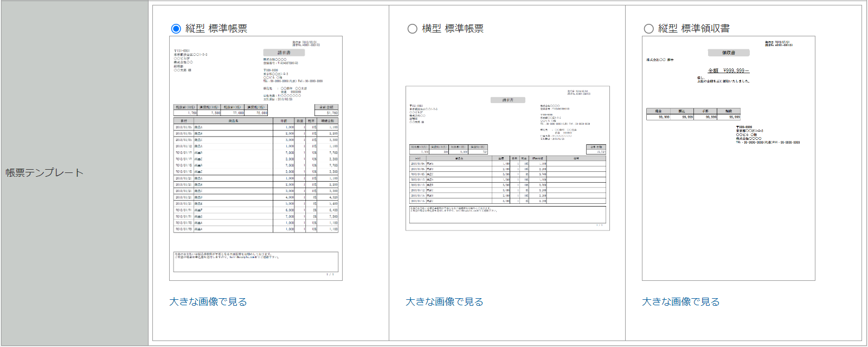
Task: Click the 縦型 標準領収書 label text
Action: [x=693, y=29]
